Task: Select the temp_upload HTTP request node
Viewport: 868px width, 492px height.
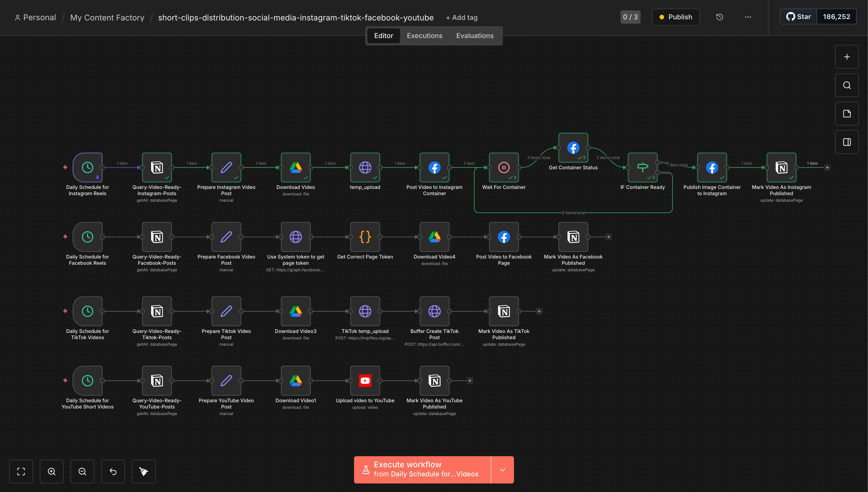Action: tap(365, 167)
